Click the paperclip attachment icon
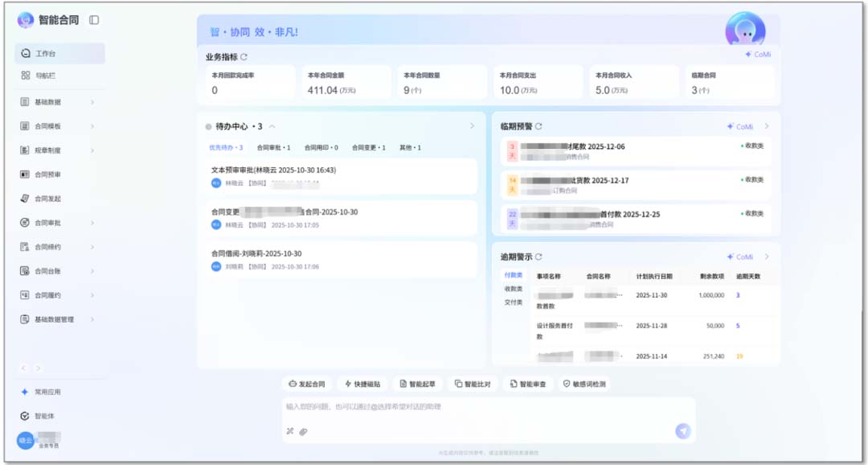The height and width of the screenshot is (465, 868). tap(303, 432)
